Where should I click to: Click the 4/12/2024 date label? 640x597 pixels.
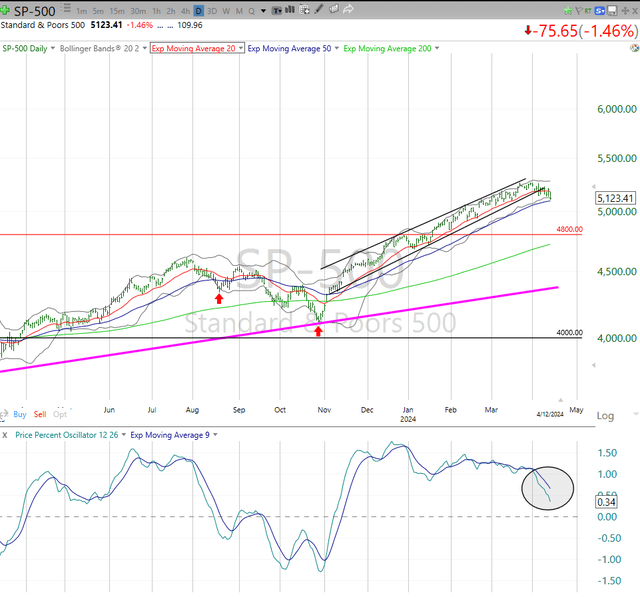(550, 414)
